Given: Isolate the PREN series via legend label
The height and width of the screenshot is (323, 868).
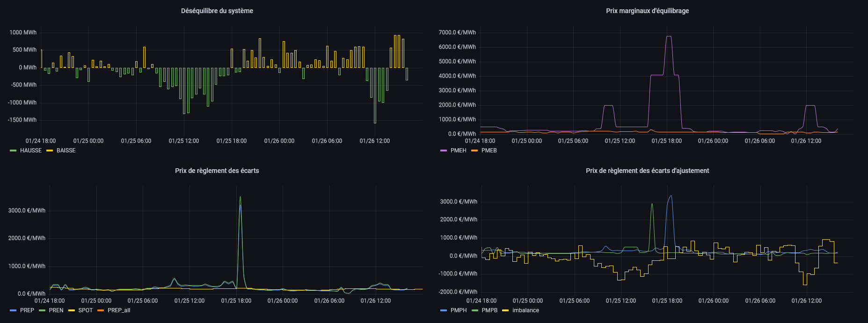Looking at the screenshot, I should coord(56,310).
